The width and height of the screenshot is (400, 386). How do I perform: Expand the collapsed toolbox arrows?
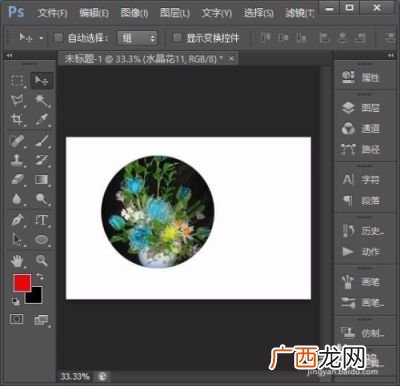click(x=9, y=55)
